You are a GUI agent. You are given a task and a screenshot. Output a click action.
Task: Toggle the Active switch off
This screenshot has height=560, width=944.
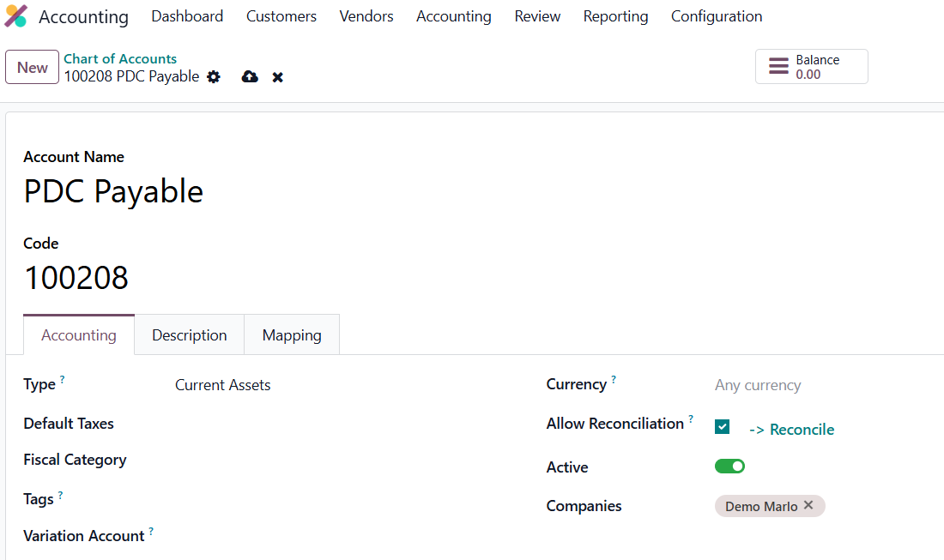coord(729,467)
